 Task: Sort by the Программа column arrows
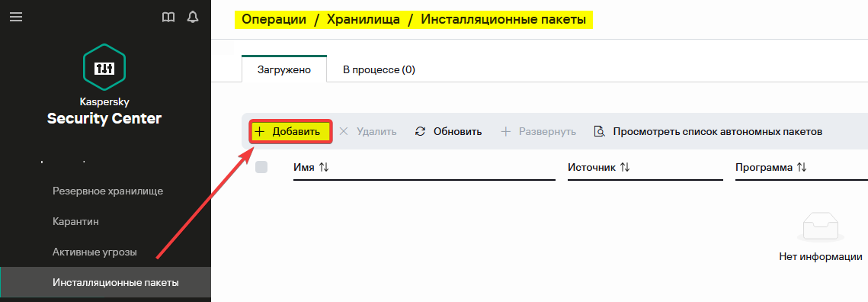pyautogui.click(x=801, y=167)
